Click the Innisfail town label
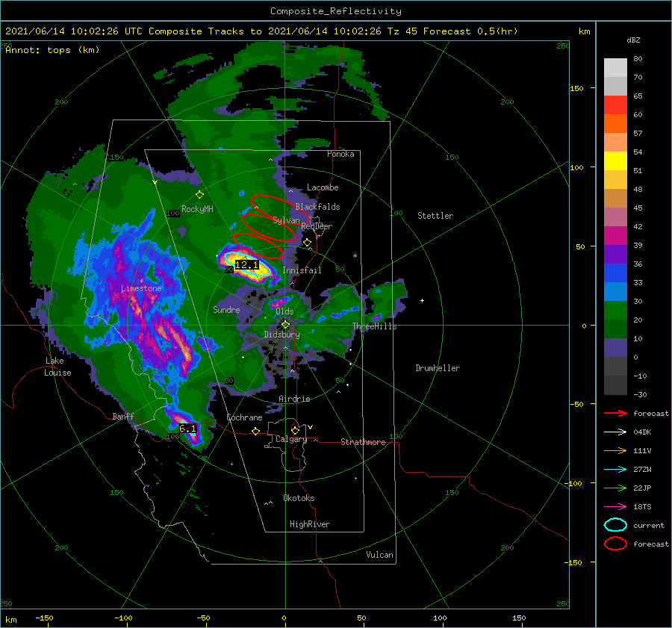 coord(302,270)
